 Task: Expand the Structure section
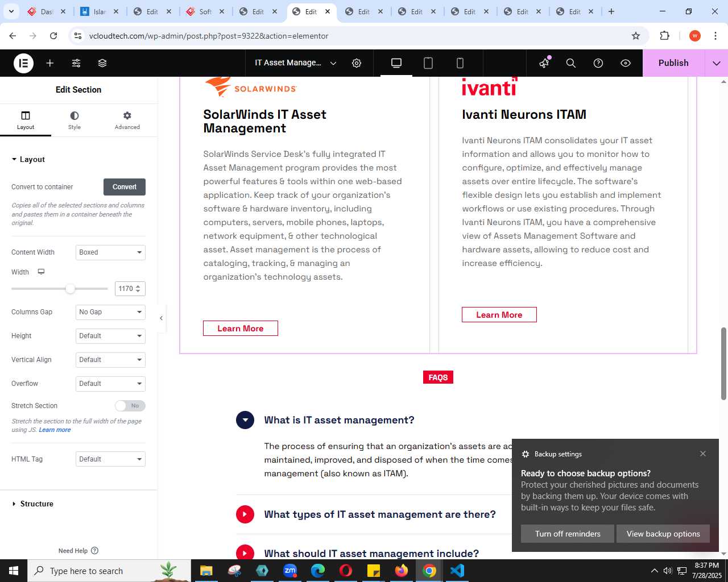coord(33,504)
